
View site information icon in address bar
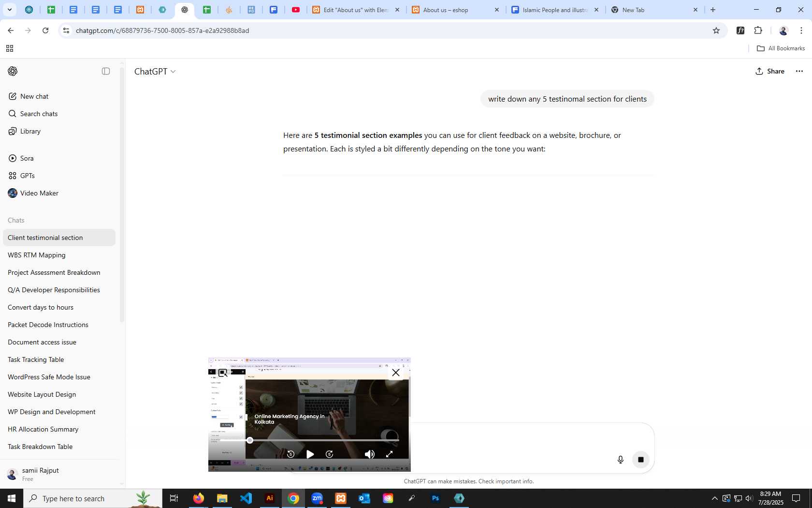[66, 30]
